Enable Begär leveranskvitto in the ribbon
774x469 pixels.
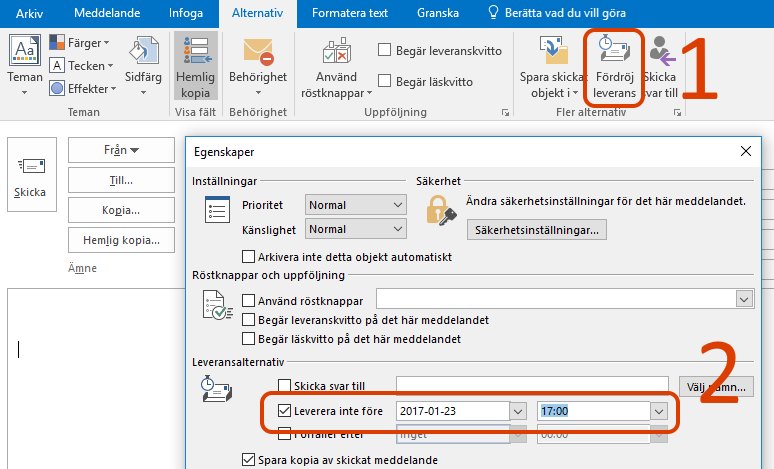(385, 50)
